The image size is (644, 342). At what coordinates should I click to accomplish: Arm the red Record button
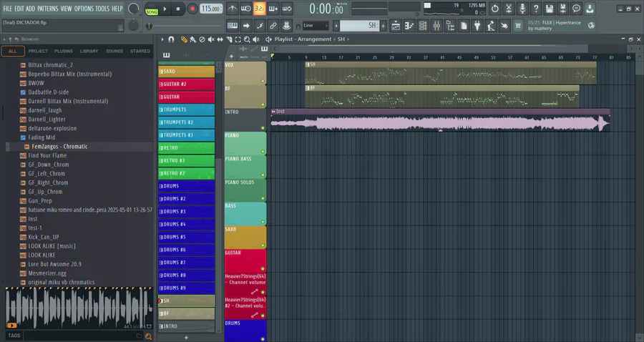pos(192,9)
